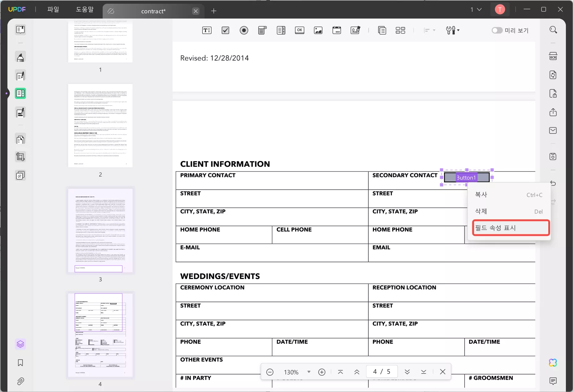Toggle the 미리 보기 preview switch

point(497,30)
